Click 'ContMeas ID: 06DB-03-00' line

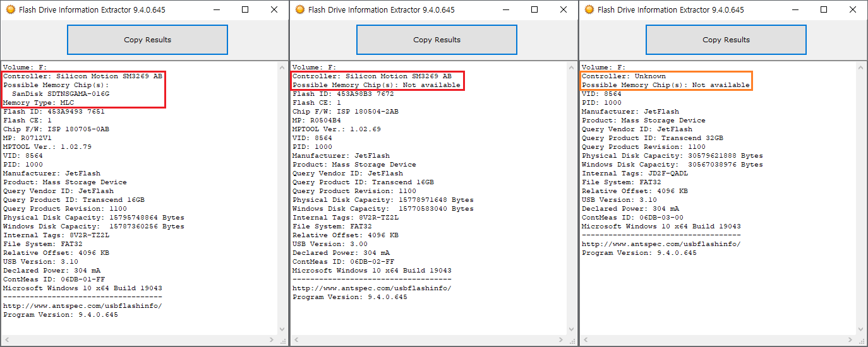coord(632,217)
